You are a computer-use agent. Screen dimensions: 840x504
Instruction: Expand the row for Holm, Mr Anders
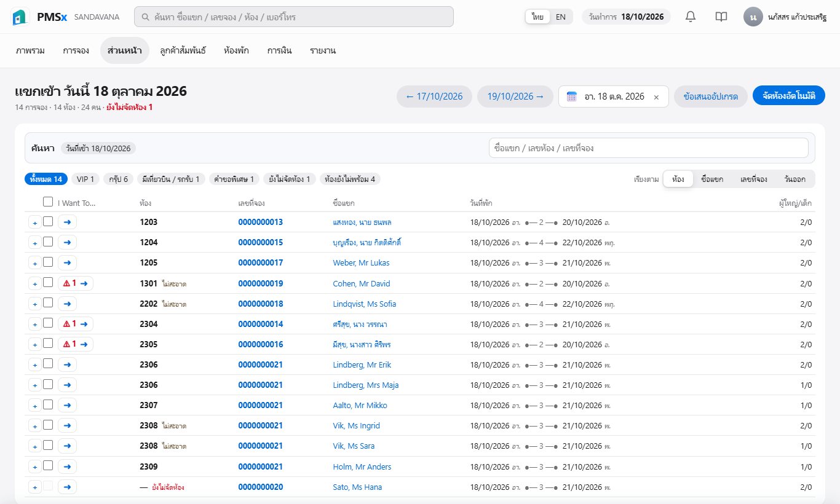pyautogui.click(x=34, y=467)
